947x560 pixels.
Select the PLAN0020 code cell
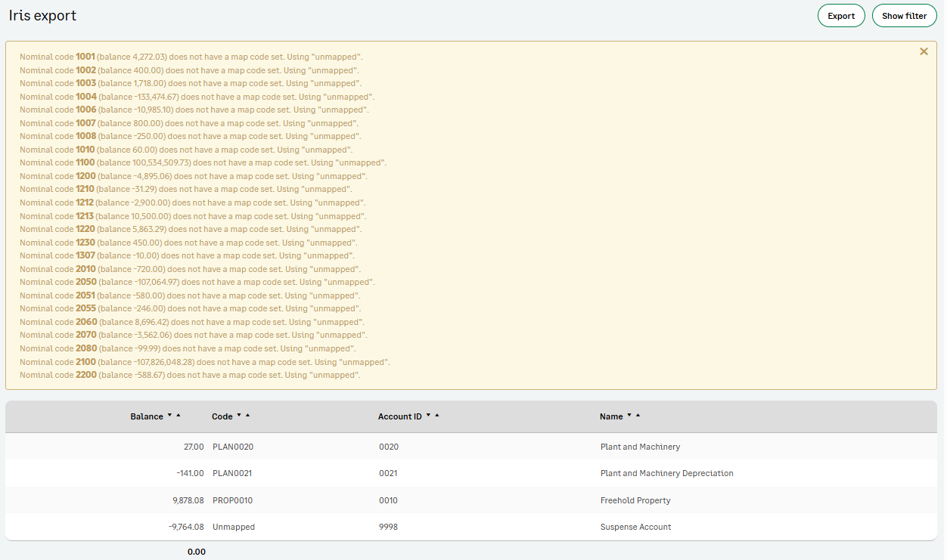(233, 447)
